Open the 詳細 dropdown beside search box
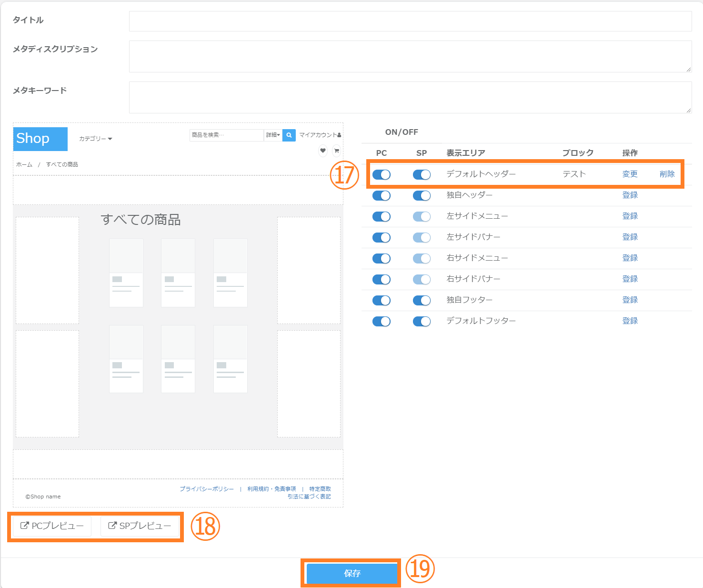The image size is (703, 588). pos(273,135)
